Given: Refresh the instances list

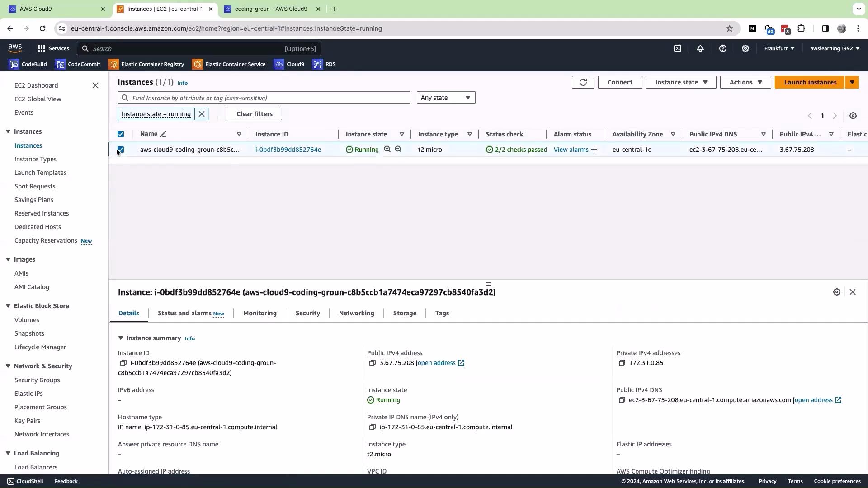Looking at the screenshot, I should (583, 82).
